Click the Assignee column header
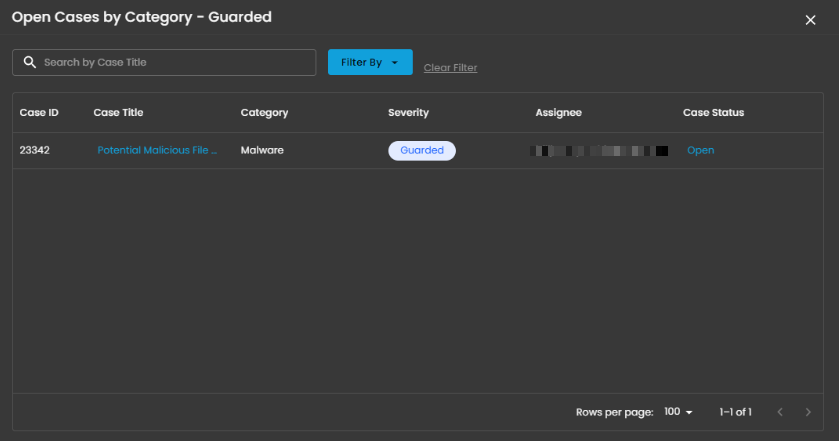 tap(558, 113)
